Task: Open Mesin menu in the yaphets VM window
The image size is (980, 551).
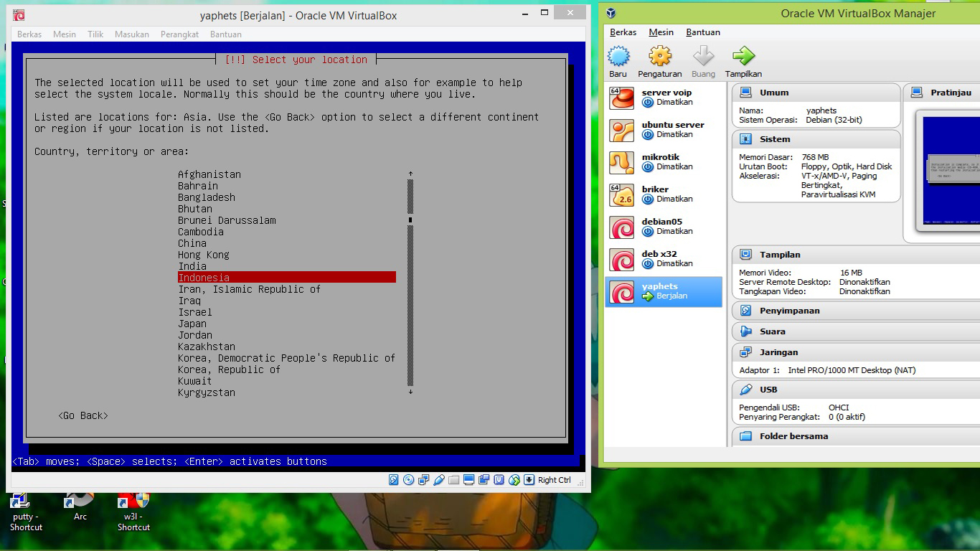Action: tap(65, 34)
